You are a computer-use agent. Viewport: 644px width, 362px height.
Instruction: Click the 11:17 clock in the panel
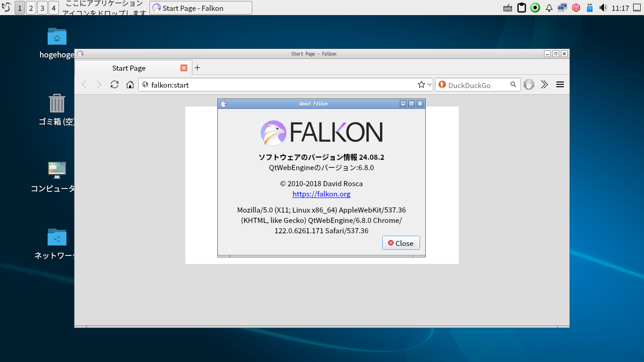(x=620, y=8)
